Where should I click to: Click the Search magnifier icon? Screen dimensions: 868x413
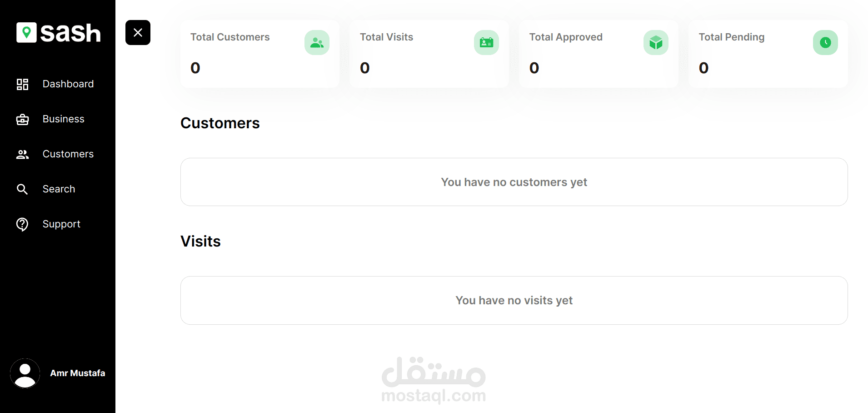[22, 189]
